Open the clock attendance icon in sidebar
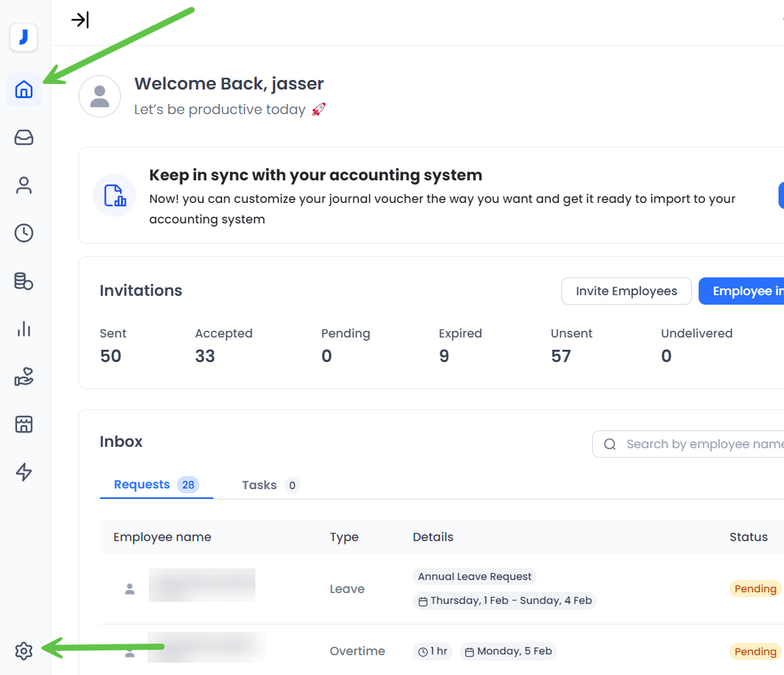Viewport: 784px width, 675px height. coord(24,233)
